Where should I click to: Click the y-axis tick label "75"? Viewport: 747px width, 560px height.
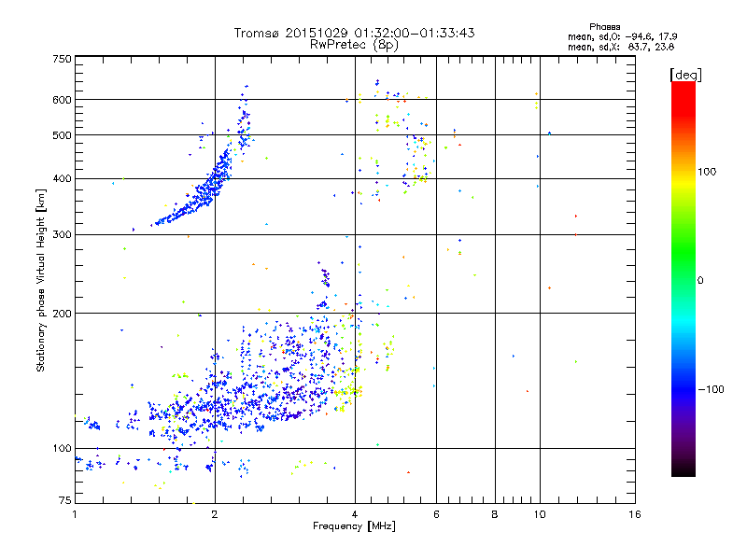pos(65,500)
